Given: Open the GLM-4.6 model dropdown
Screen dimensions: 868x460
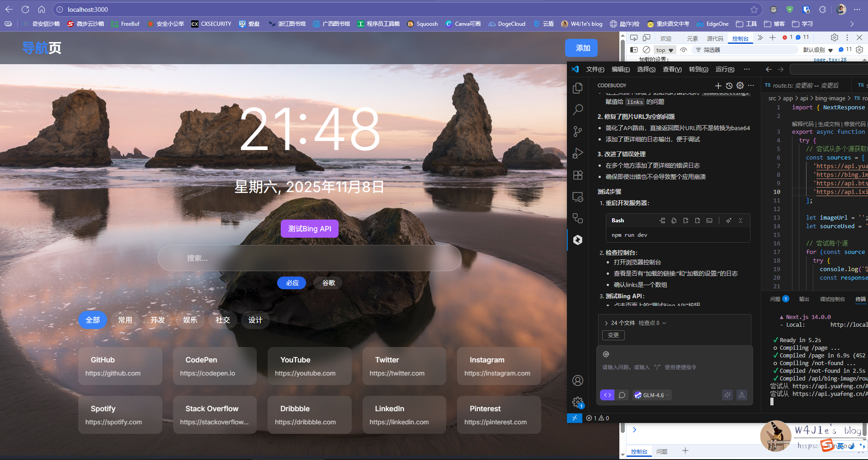Looking at the screenshot, I should point(652,395).
